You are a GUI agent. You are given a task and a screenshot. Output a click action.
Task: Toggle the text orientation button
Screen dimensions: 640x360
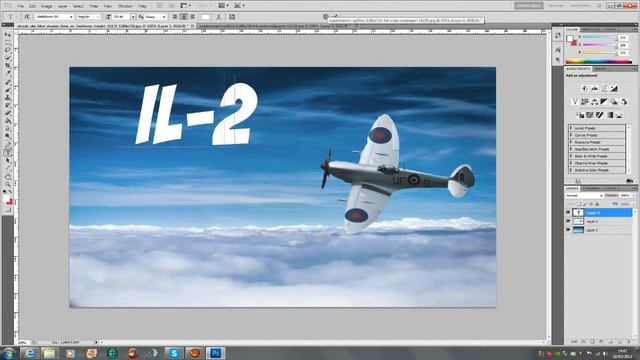click(x=27, y=17)
